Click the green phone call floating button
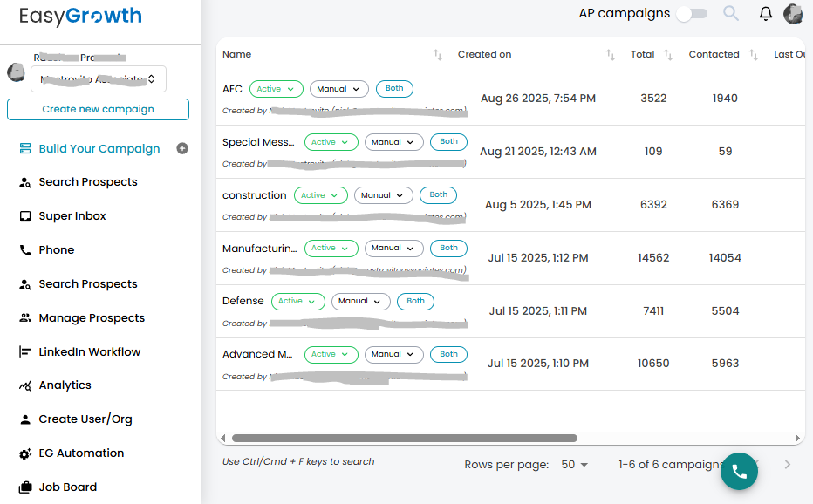 tap(739, 471)
